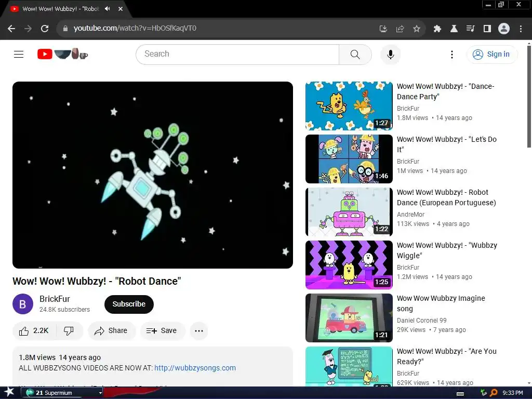
Task: Click the 9:33 PM clock
Action: [x=513, y=393]
